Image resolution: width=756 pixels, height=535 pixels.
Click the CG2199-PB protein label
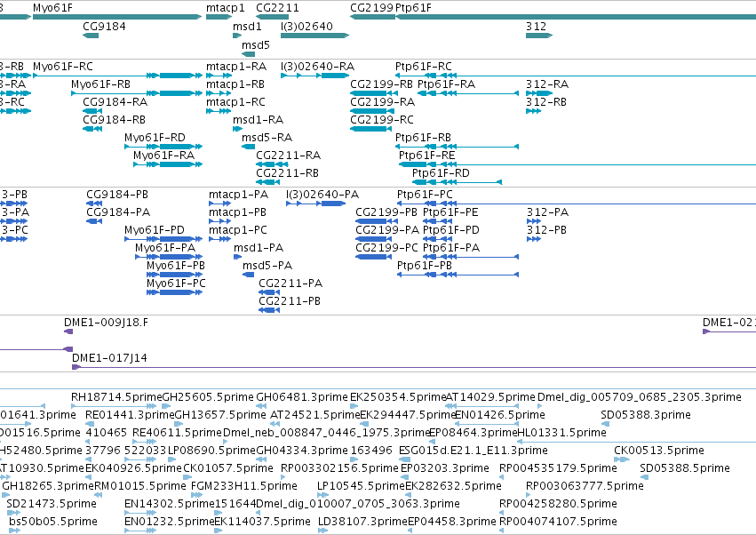pyautogui.click(x=386, y=212)
